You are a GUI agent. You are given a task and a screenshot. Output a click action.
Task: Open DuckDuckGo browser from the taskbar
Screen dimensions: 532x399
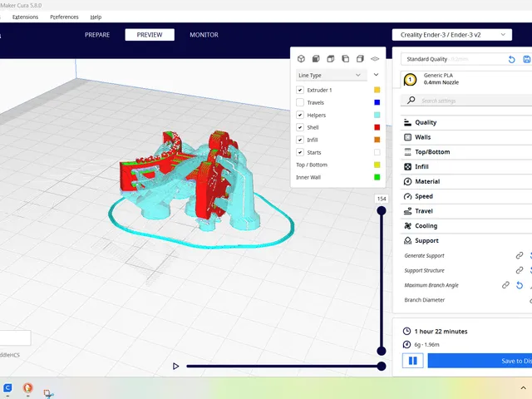(27, 388)
